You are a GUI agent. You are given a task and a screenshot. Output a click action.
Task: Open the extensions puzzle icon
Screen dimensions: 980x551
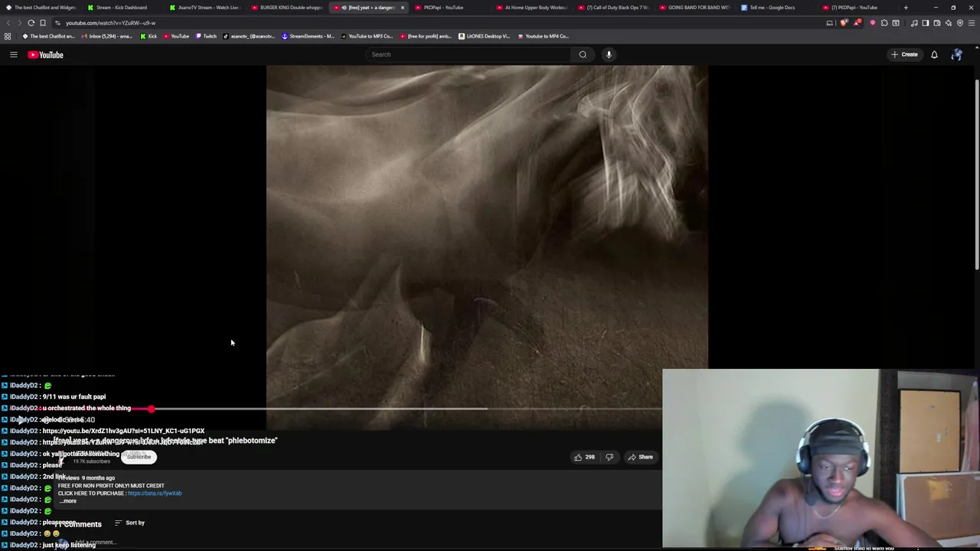click(x=884, y=23)
